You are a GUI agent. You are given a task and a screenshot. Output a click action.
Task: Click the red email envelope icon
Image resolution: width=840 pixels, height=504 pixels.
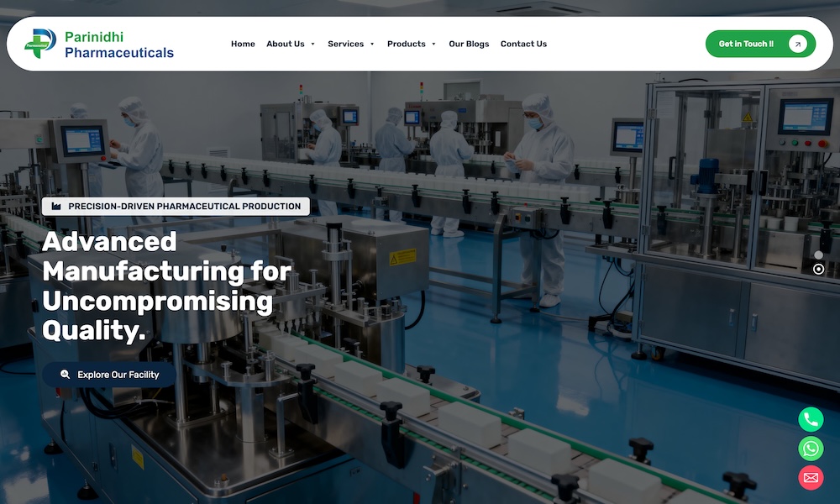(810, 477)
